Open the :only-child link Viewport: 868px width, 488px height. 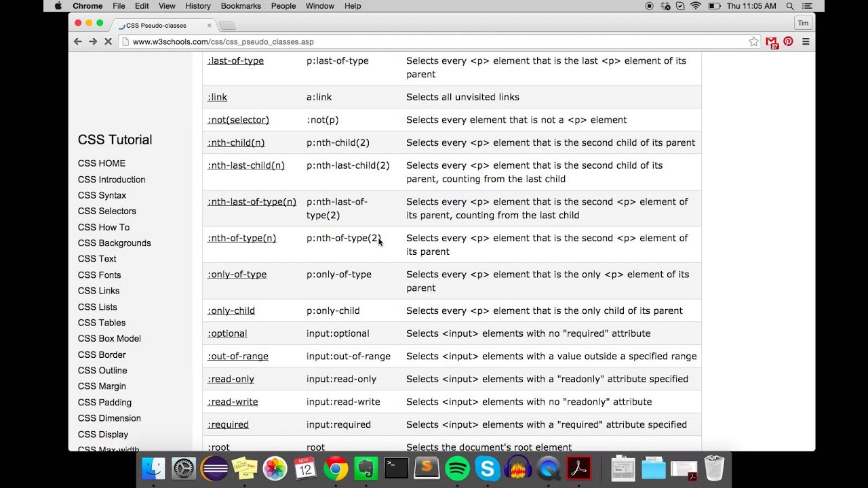[x=231, y=311]
